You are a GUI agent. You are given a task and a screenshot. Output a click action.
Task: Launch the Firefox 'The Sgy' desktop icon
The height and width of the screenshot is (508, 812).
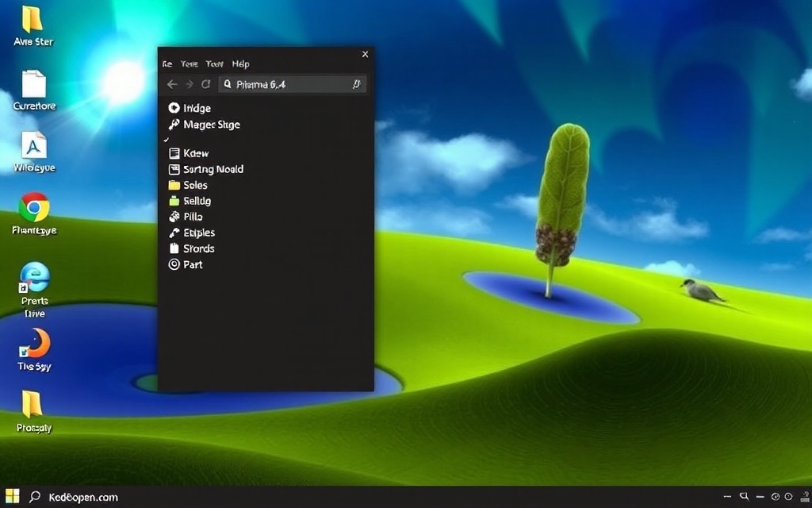point(35,343)
